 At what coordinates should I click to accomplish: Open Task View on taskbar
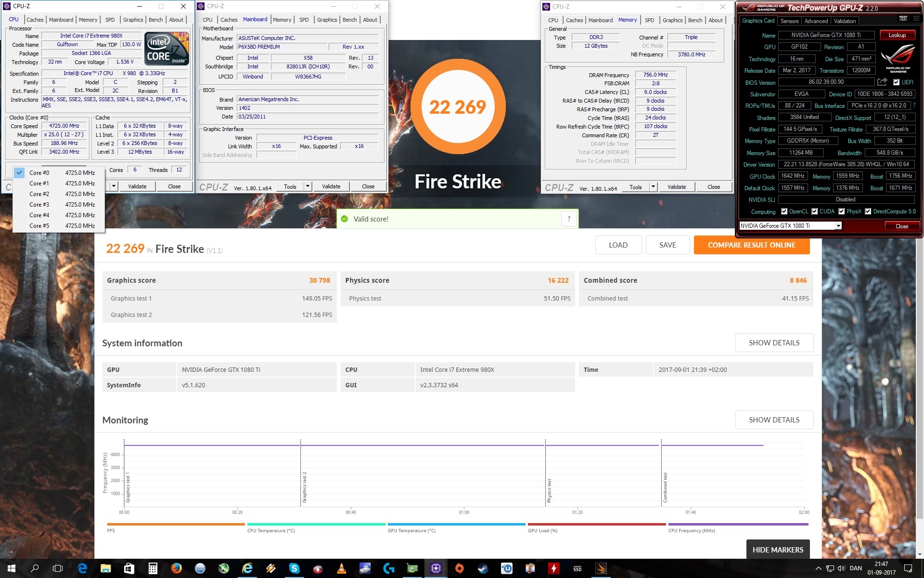click(58, 568)
